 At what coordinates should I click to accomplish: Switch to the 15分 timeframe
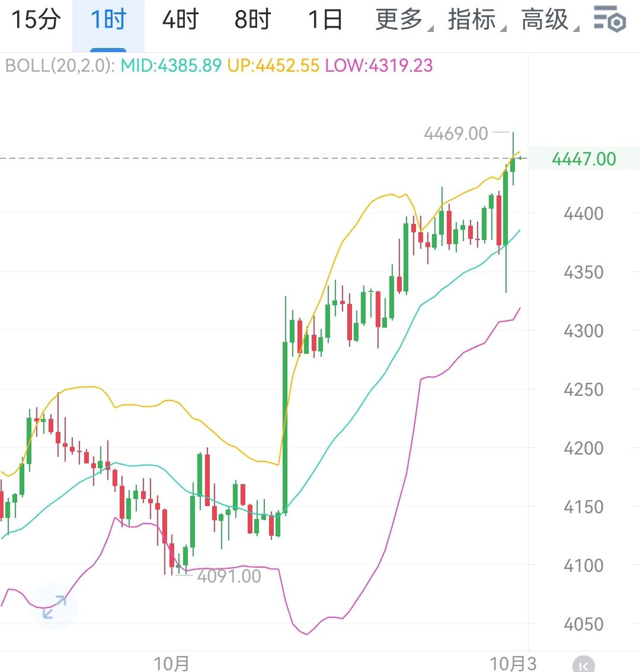click(36, 20)
